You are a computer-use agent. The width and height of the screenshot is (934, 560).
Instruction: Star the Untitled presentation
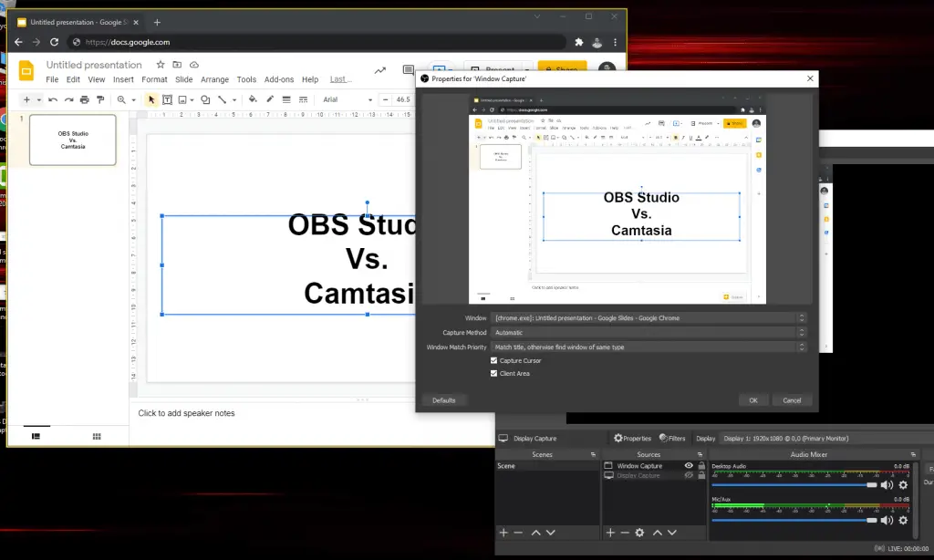161,65
